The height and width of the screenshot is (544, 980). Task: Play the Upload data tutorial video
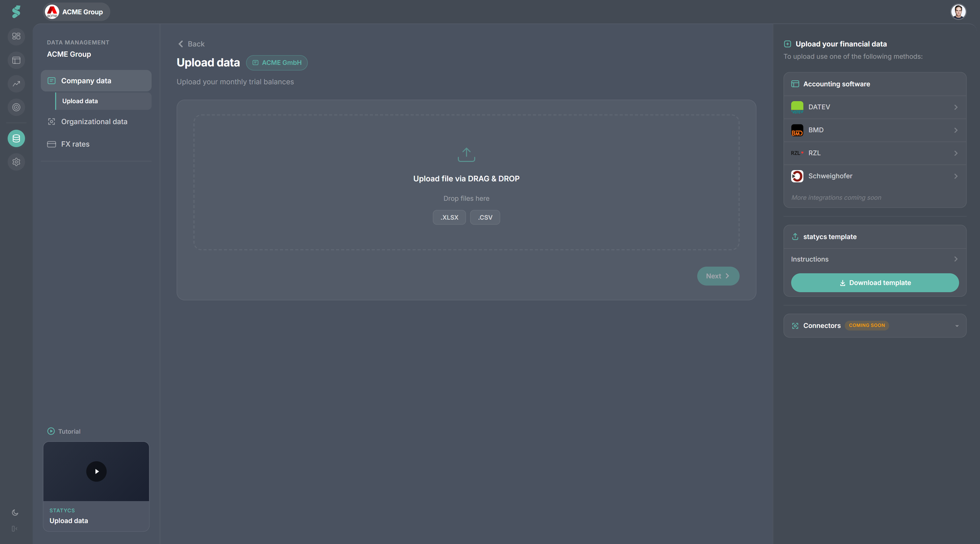pos(96,471)
